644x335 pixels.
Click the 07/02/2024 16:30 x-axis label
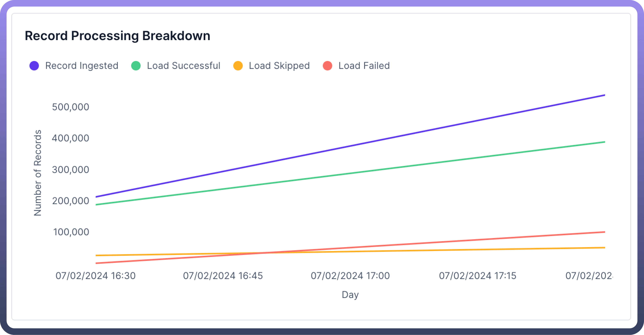(95, 276)
